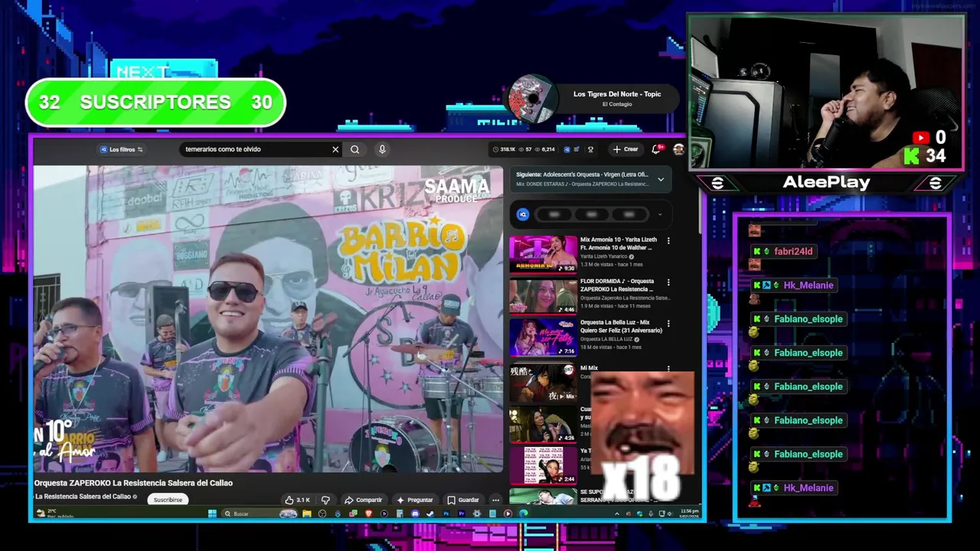Open the Quiero Ser Feliz video thumbnail
This screenshot has height=551, width=980.
coord(543,337)
